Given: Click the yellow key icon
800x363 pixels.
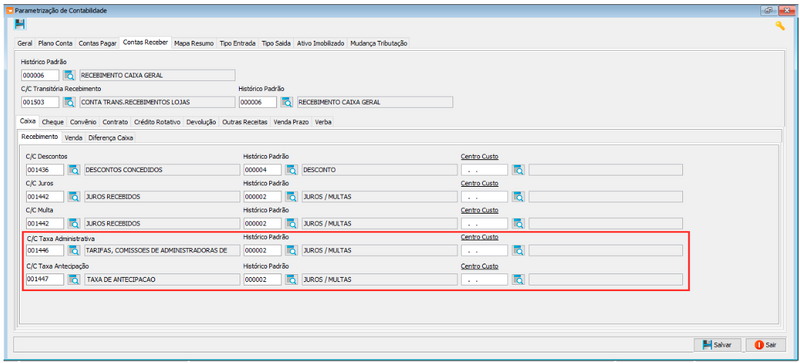Looking at the screenshot, I should coord(780,26).
